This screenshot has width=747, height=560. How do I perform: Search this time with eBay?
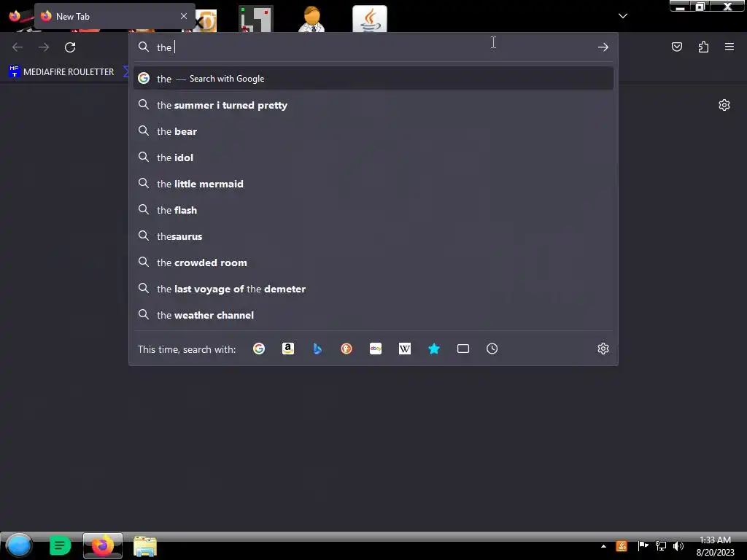tap(376, 349)
